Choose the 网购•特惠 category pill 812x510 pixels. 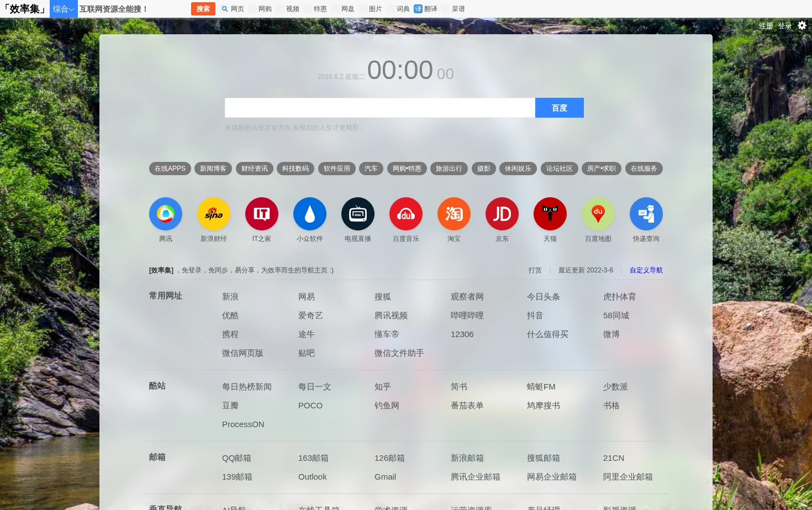tap(407, 169)
